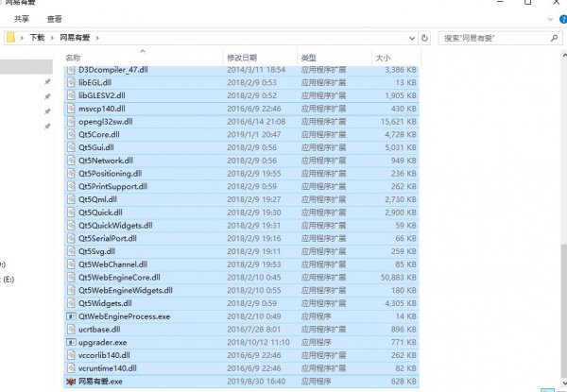Open the 共享 ribbon tab

[x=22, y=19]
